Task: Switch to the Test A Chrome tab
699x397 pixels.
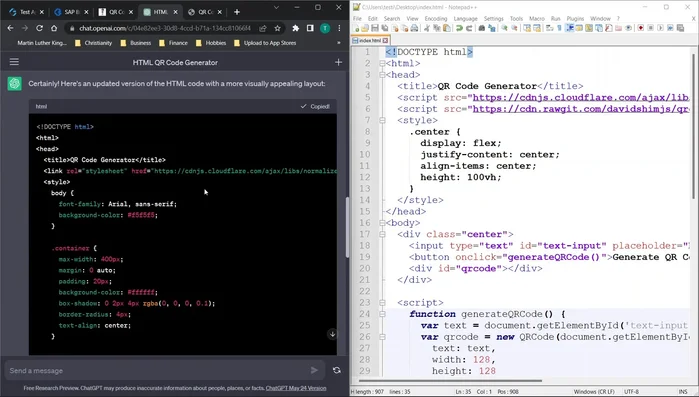Action: 26,12
